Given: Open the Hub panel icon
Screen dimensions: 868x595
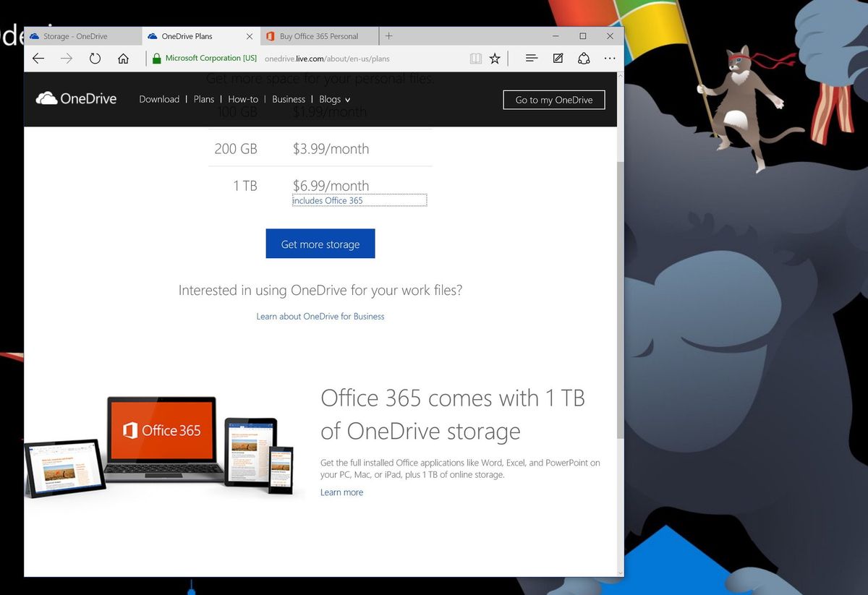Looking at the screenshot, I should tap(532, 59).
